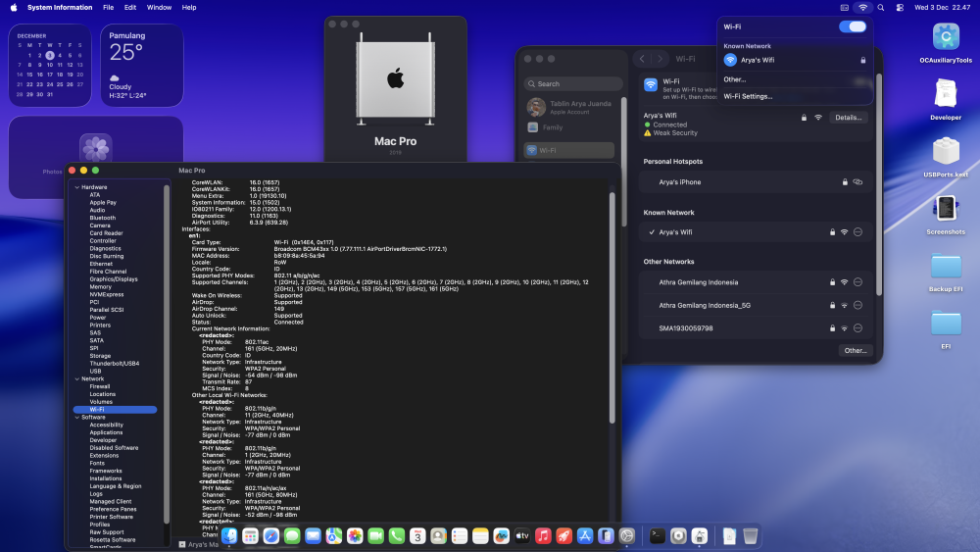Screen dimensions: 980x552
Task: Click System Information sidebar scrollbar
Action: coord(167,355)
